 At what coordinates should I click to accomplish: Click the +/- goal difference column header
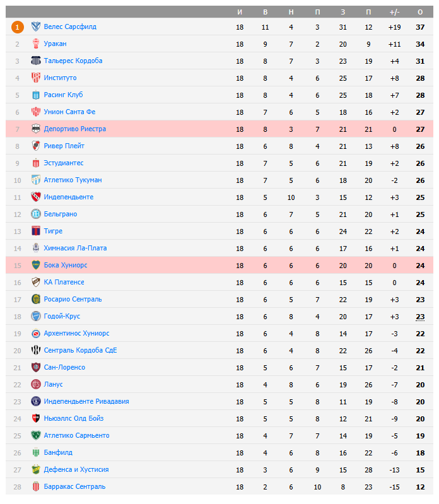[395, 12]
